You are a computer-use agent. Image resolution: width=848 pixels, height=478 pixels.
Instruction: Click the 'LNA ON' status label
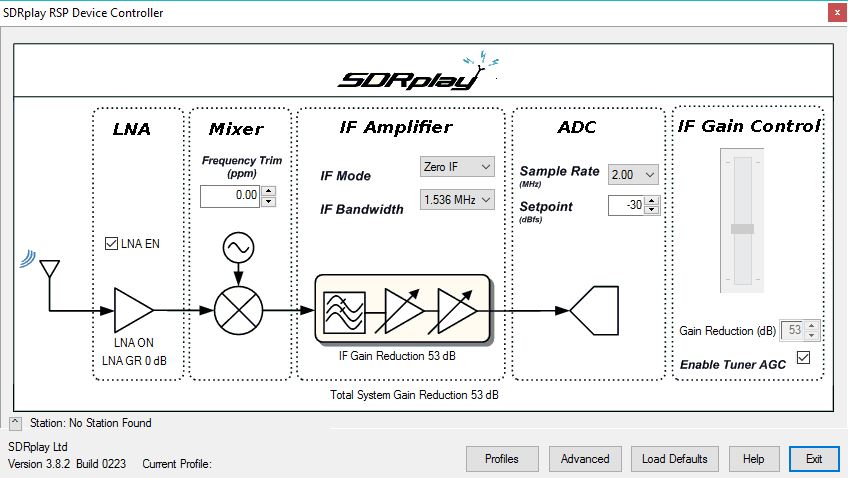134,343
